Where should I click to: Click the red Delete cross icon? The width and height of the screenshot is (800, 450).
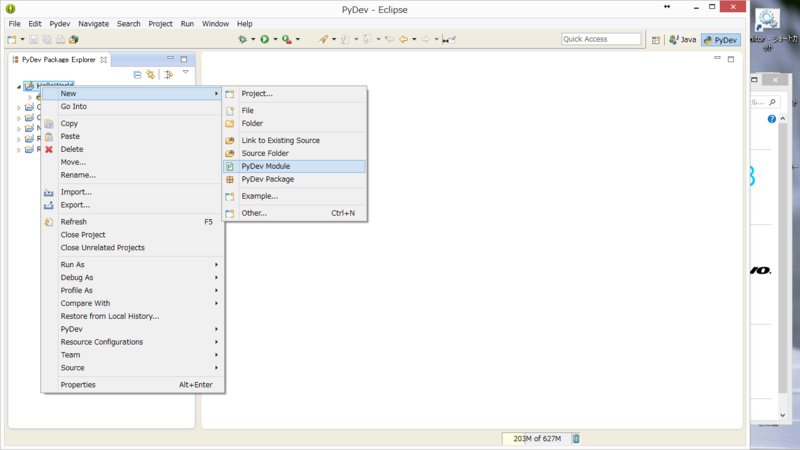click(49, 149)
